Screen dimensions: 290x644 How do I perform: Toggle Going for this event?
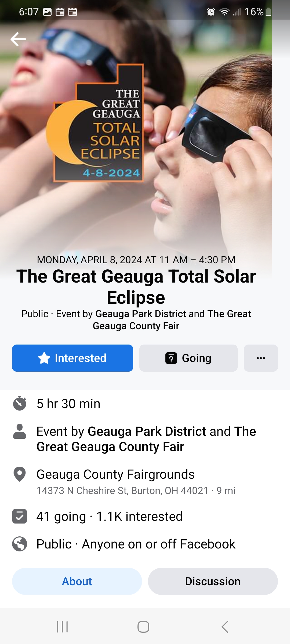coord(188,358)
